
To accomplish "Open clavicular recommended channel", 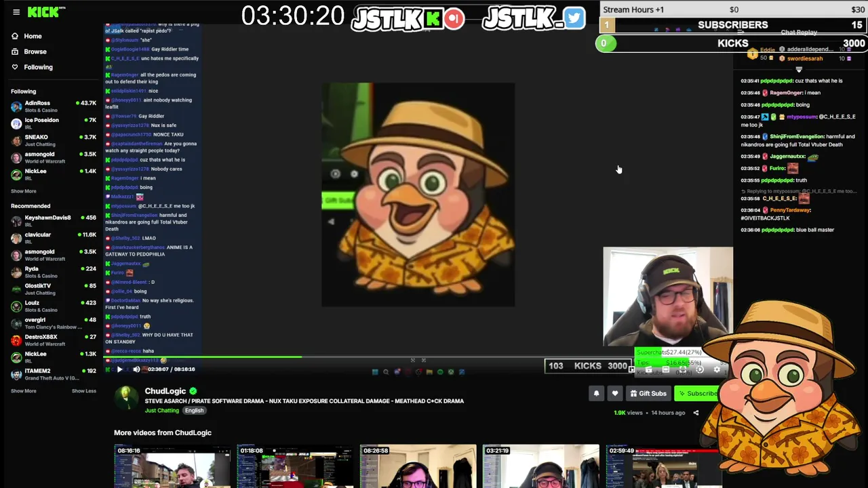I will [53, 238].
